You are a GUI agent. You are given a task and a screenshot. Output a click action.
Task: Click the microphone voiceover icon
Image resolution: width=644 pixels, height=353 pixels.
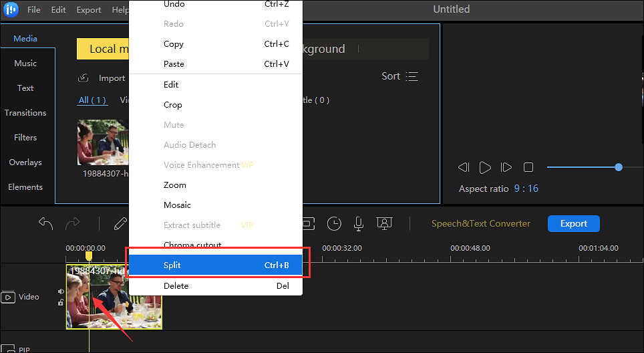pos(359,223)
